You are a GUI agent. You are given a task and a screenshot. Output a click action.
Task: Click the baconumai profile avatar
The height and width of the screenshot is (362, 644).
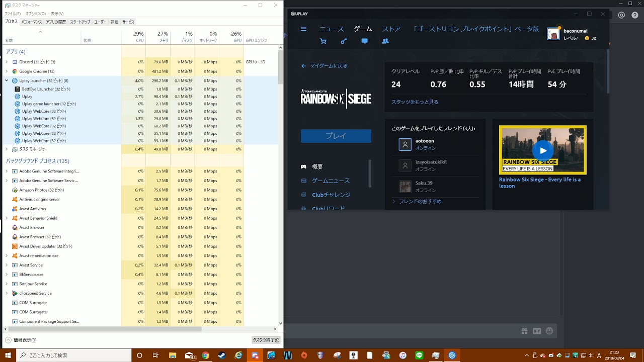(x=553, y=34)
